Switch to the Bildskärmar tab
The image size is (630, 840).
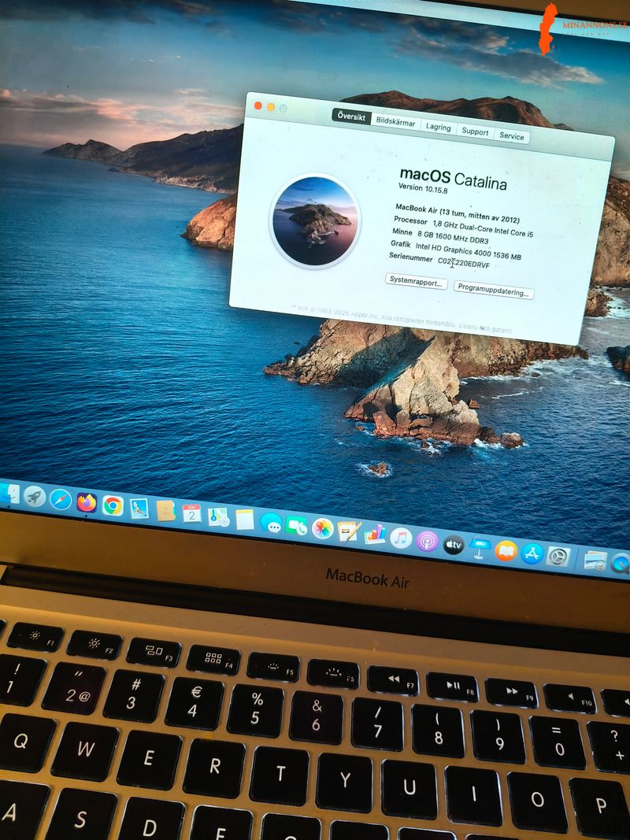point(395,121)
